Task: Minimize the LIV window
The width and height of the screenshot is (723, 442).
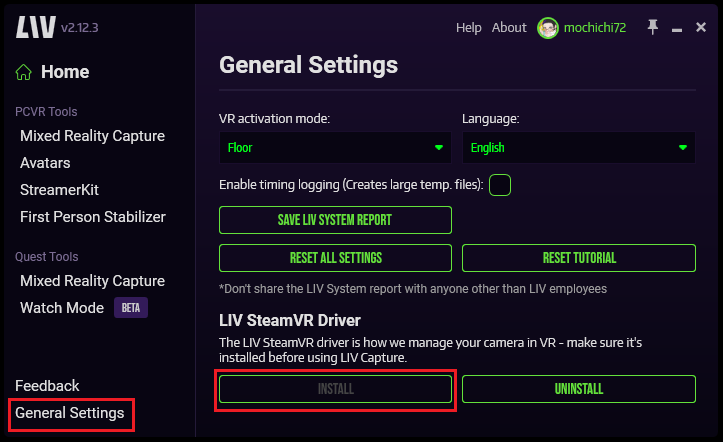Action: click(677, 27)
